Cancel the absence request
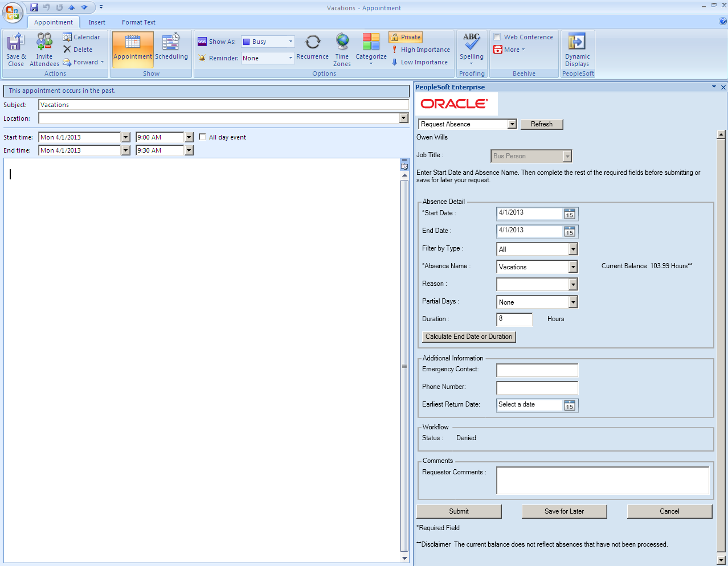 click(670, 511)
